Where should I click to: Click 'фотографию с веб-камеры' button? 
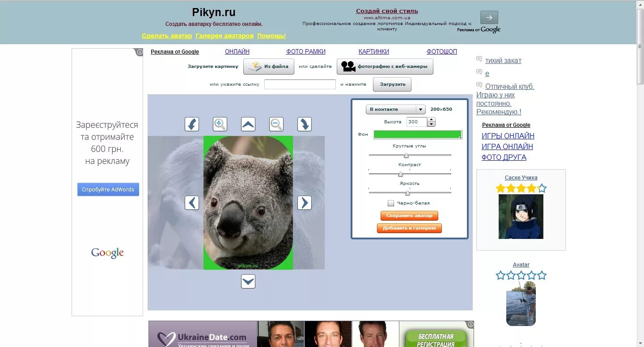point(385,67)
